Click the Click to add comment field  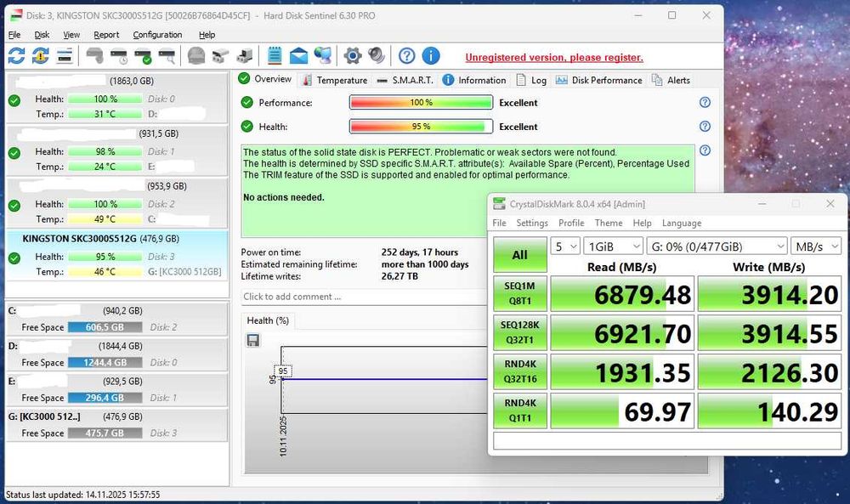pos(365,297)
